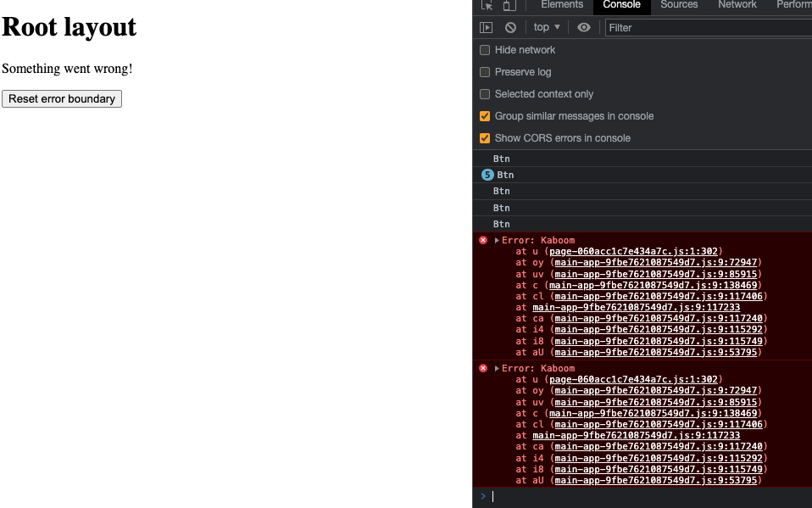
Task: Open main-app link 9:53795 in second error
Action: tap(655, 480)
